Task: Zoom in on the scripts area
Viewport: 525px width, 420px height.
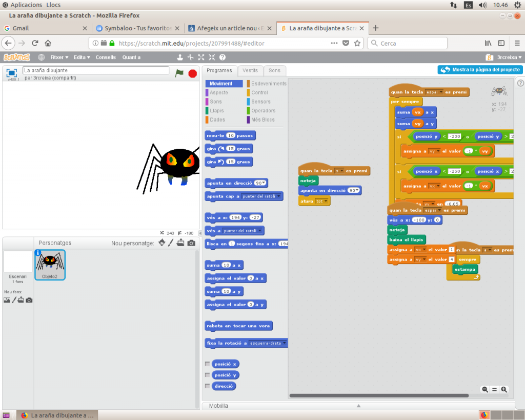Action: pyautogui.click(x=504, y=390)
